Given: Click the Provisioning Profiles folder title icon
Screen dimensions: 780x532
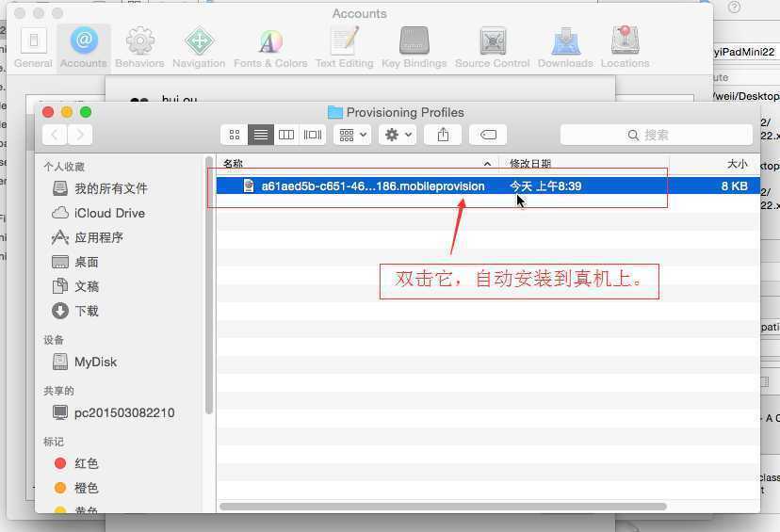Looking at the screenshot, I should coord(335,112).
